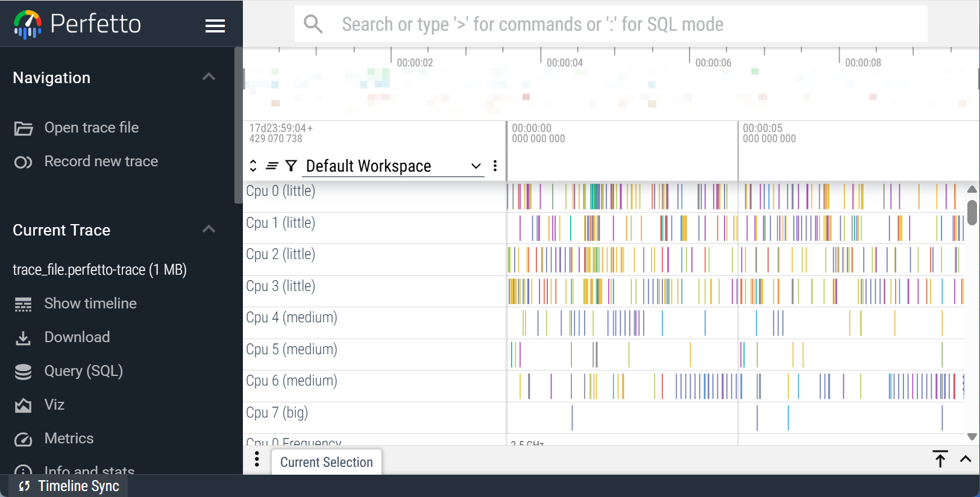This screenshot has height=497, width=980.
Task: Click the Cpu 3 (little) track label
Action: pos(280,286)
